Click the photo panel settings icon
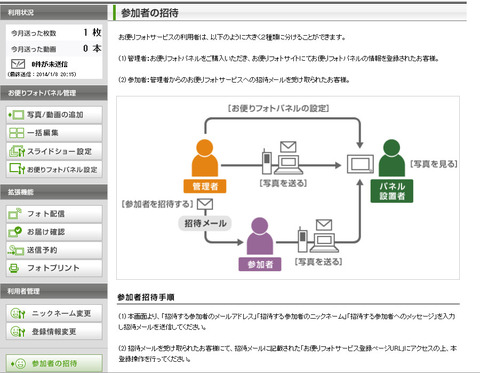 [17, 169]
